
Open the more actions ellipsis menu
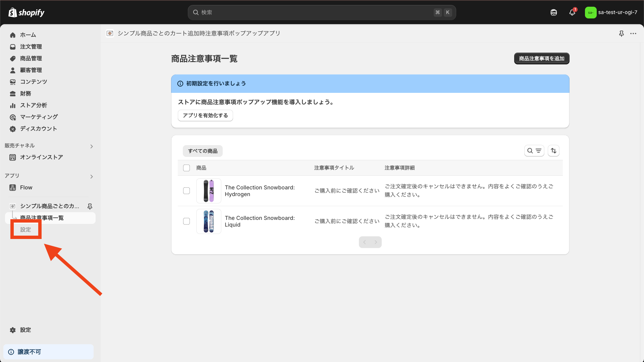coord(634,34)
